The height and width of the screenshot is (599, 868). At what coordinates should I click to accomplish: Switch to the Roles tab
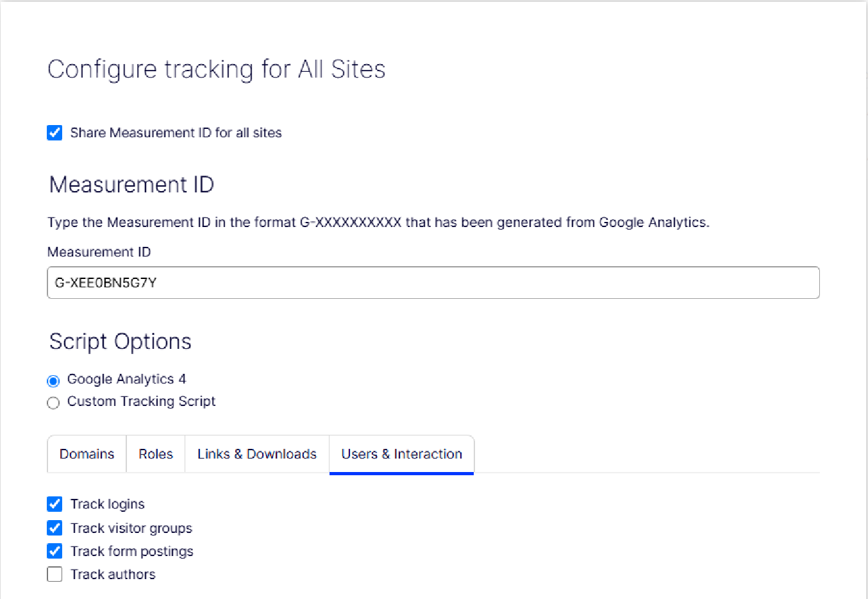(156, 454)
